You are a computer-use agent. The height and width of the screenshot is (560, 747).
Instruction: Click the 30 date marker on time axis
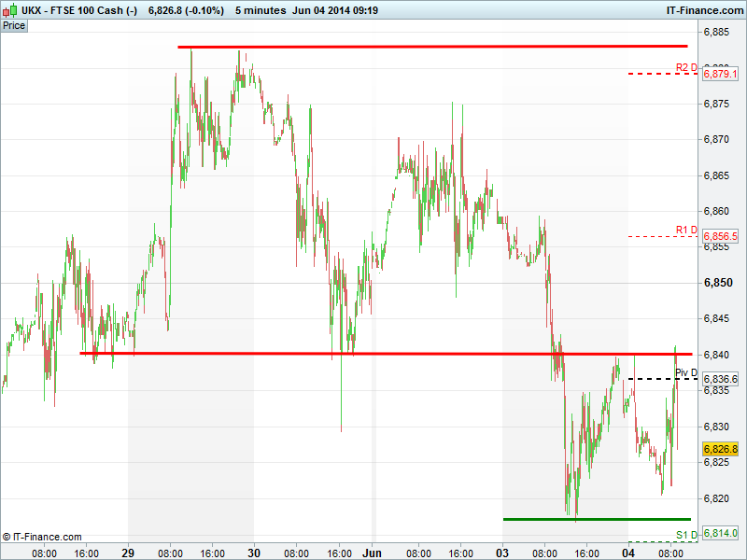253,553
